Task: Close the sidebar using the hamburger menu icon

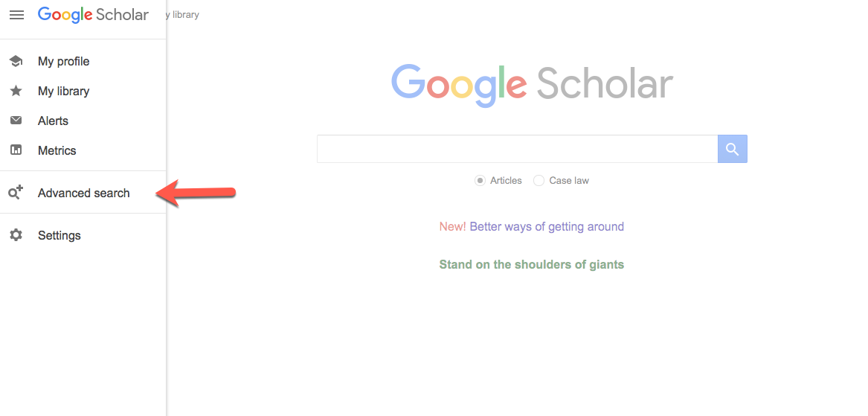Action: tap(16, 15)
